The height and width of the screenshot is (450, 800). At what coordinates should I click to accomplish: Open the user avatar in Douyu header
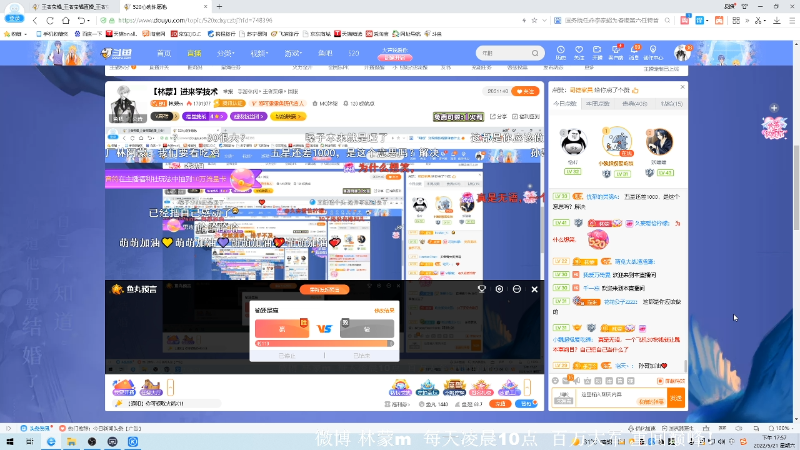click(x=681, y=53)
